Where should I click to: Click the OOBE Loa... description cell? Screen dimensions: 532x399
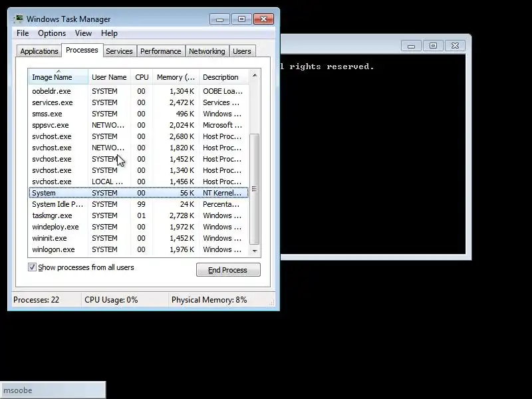223,91
